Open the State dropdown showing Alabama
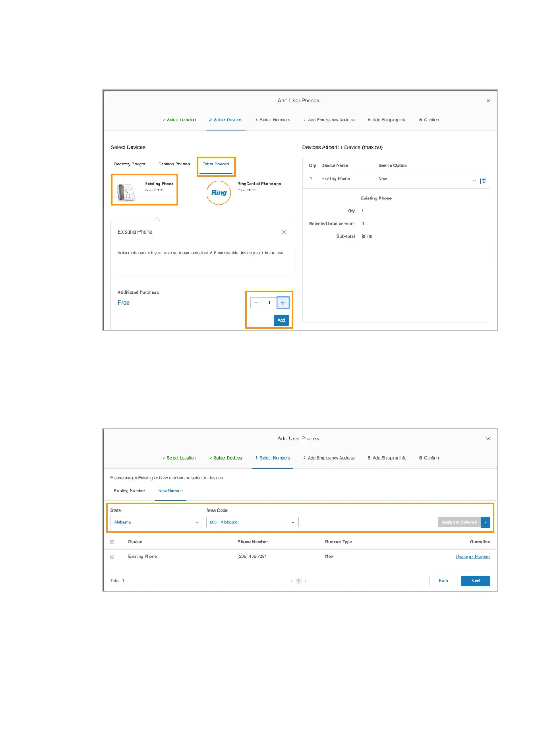 point(156,522)
